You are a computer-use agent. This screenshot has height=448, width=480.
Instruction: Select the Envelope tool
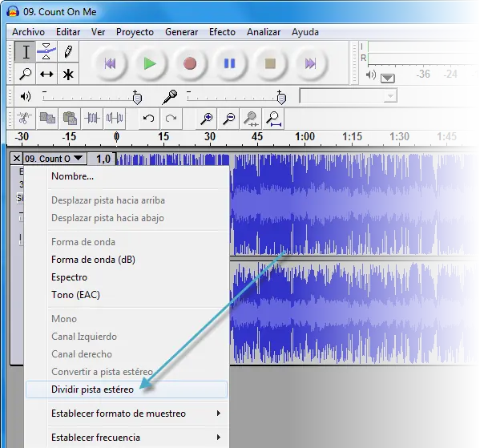tap(46, 52)
